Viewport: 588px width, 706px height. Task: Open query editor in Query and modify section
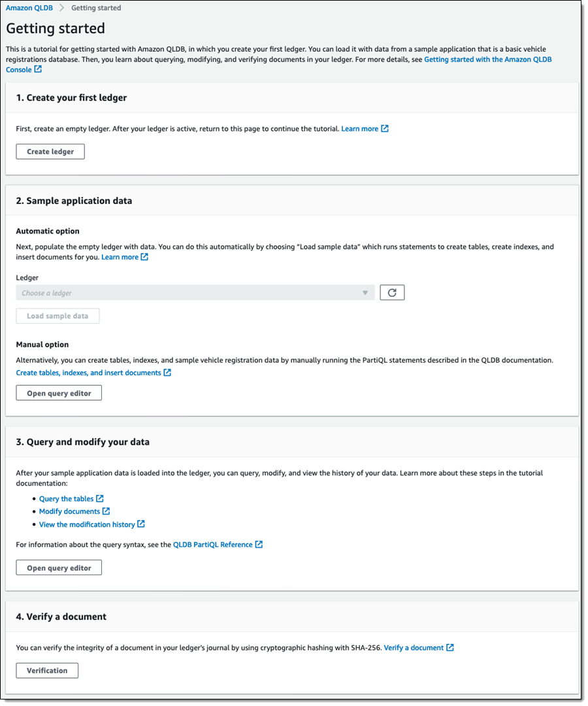59,568
